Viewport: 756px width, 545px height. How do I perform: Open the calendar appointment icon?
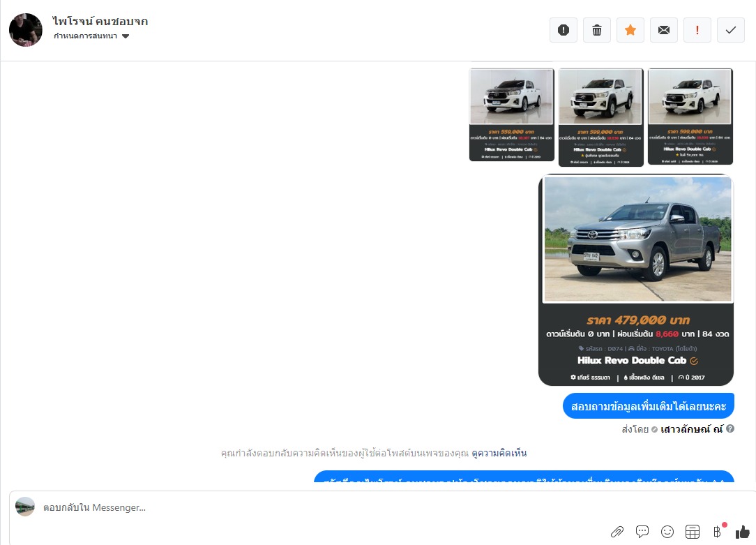[x=693, y=532]
